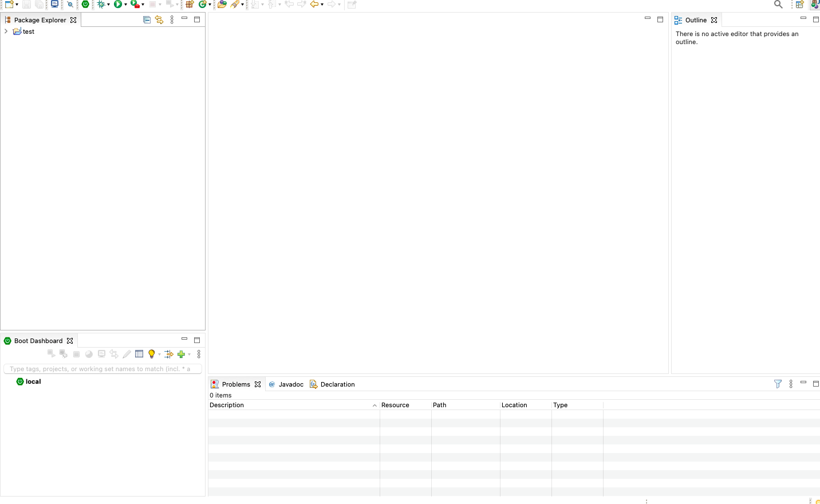
Task: Open the Search dialog via the magnifier icon
Action: point(778,5)
